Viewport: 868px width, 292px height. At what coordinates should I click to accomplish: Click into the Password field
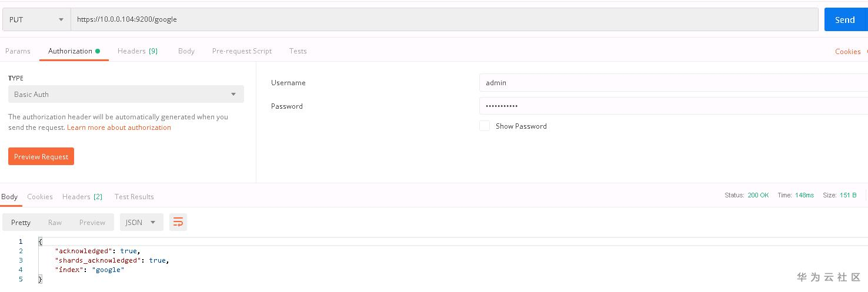(x=670, y=106)
